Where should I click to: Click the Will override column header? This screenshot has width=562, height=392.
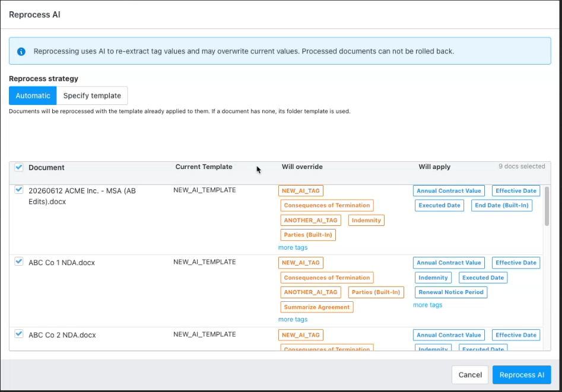[302, 167]
